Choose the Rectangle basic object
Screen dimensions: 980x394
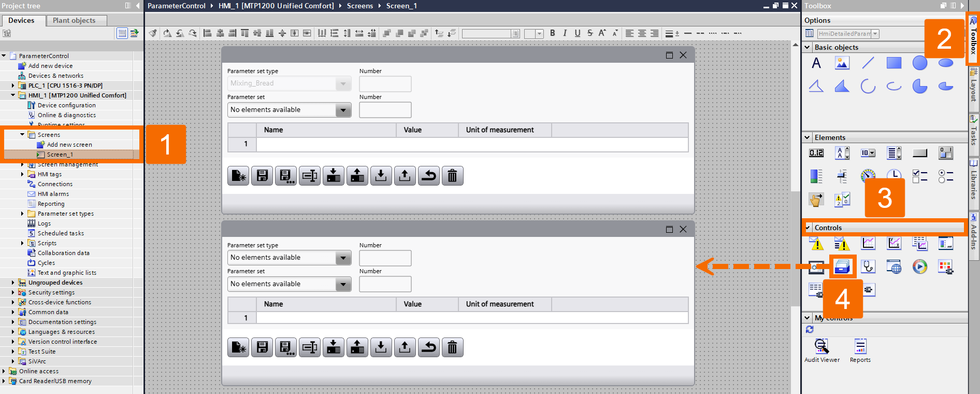pos(894,63)
